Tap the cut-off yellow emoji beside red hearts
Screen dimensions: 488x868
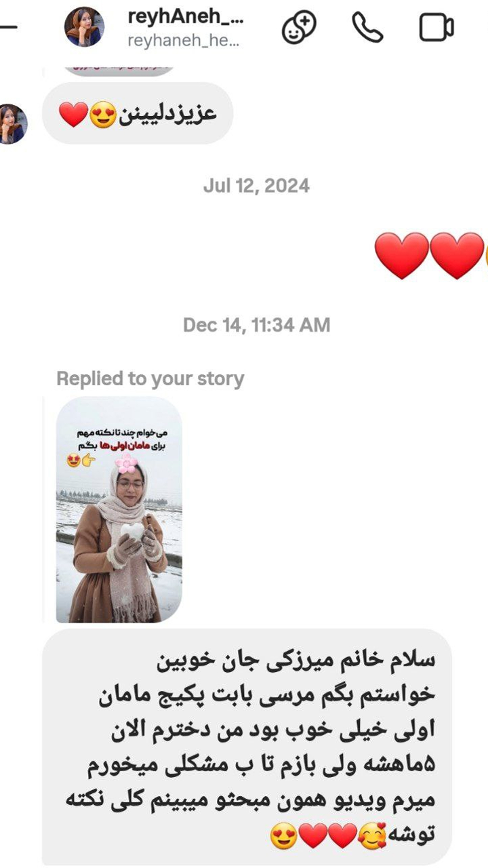click(x=485, y=257)
